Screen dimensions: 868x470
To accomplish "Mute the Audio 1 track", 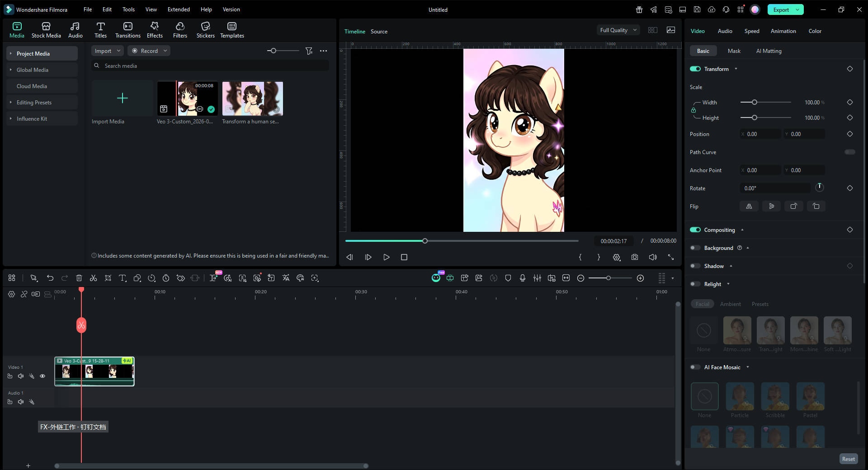I will pos(20,402).
